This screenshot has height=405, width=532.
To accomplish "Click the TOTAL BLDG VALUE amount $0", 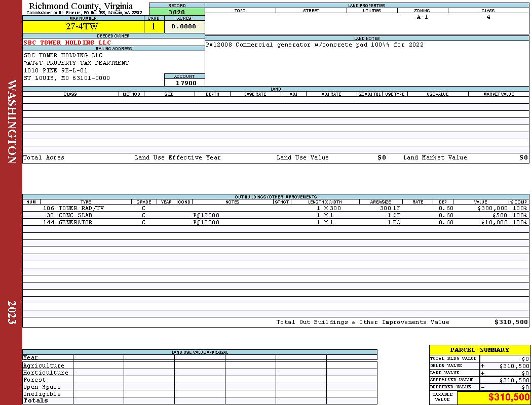I will coord(525,359).
